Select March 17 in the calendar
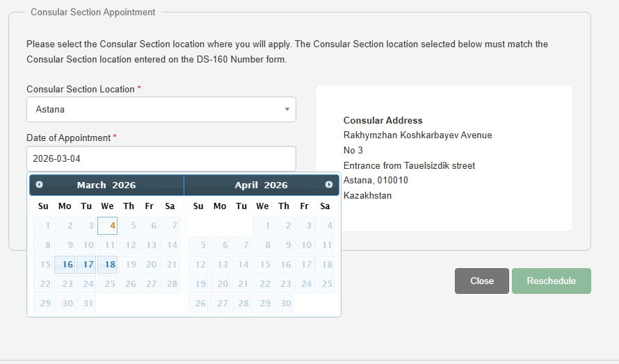Viewport: 619px width, 364px height. click(x=86, y=265)
